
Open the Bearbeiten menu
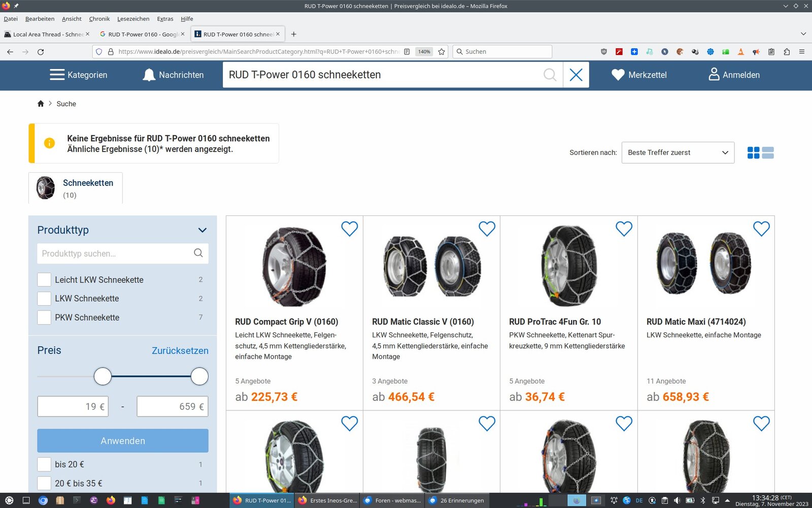pos(40,19)
